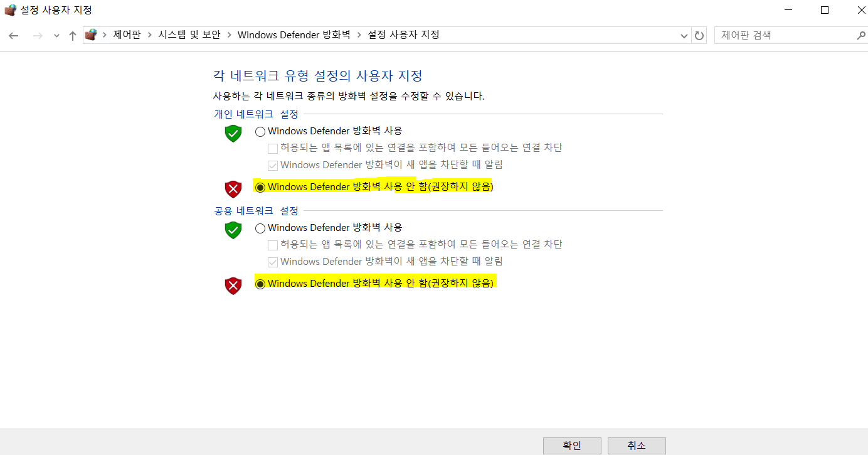Image resolution: width=868 pixels, height=455 pixels.
Task: Toggle new app alert under 공용 네트워크
Action: [273, 262]
